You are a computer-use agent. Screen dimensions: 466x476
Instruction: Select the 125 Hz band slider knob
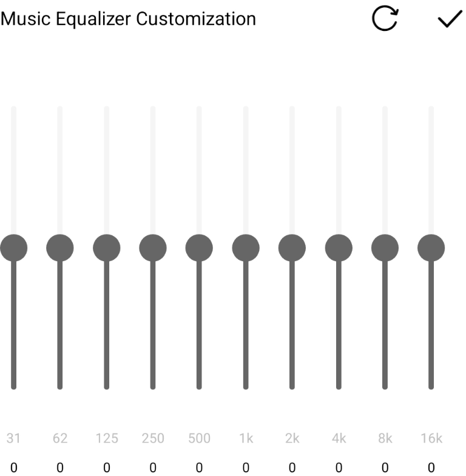(x=106, y=248)
